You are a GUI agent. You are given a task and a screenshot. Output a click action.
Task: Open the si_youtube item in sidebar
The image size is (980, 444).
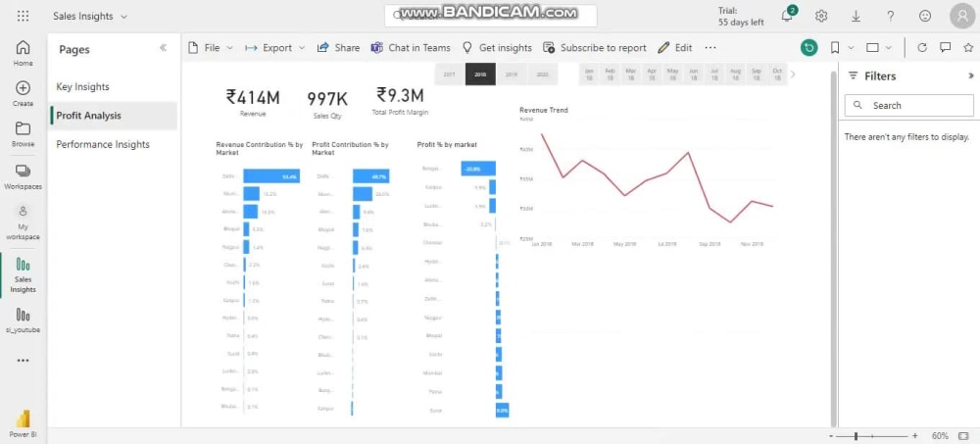[x=24, y=320]
